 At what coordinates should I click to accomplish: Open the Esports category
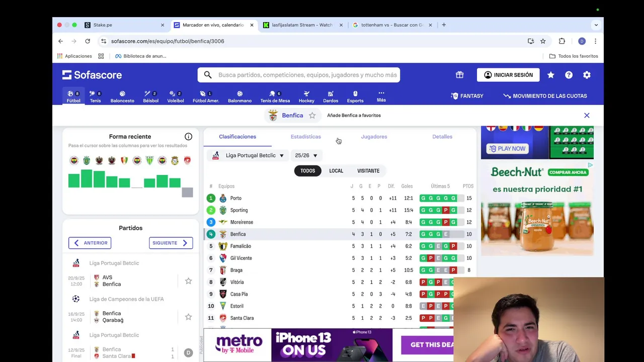click(x=355, y=97)
